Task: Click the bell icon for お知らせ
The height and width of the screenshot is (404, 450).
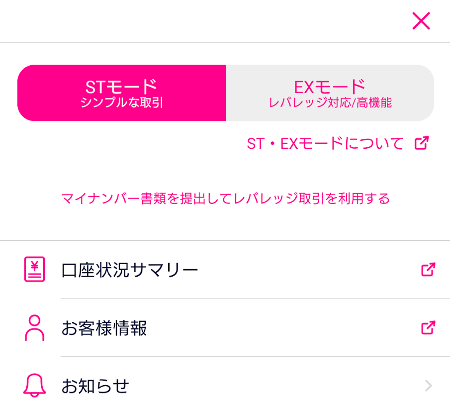Action: point(34,385)
